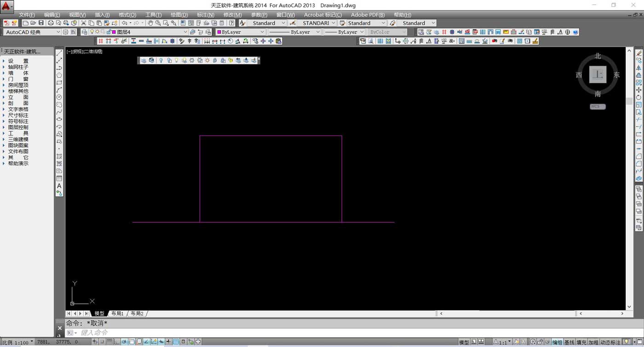The image size is (644, 347).
Task: Click the Mirror tool in modify toolbar
Action: pos(639,68)
